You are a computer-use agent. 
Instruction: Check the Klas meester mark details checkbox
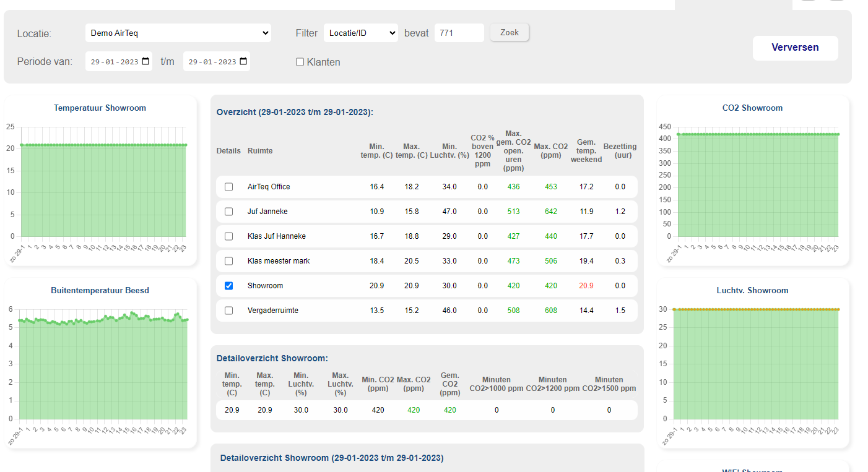pos(228,261)
